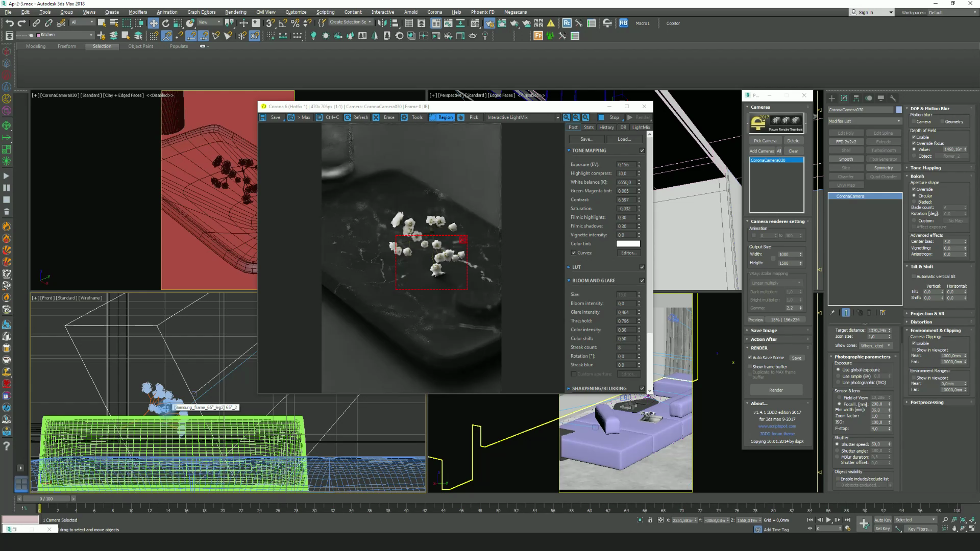Click the Undo arrow in main toolbar
The image size is (980, 551).
(x=9, y=23)
